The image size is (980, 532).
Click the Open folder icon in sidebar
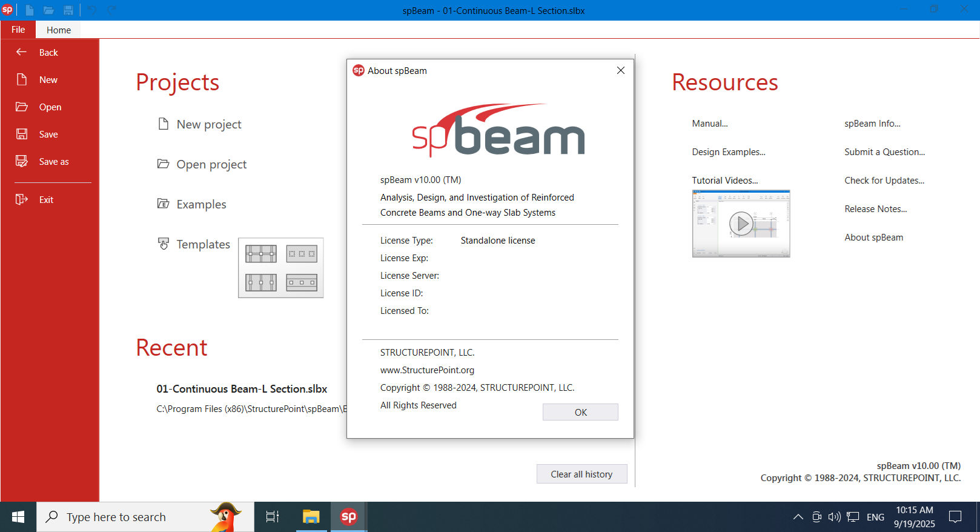click(x=21, y=107)
